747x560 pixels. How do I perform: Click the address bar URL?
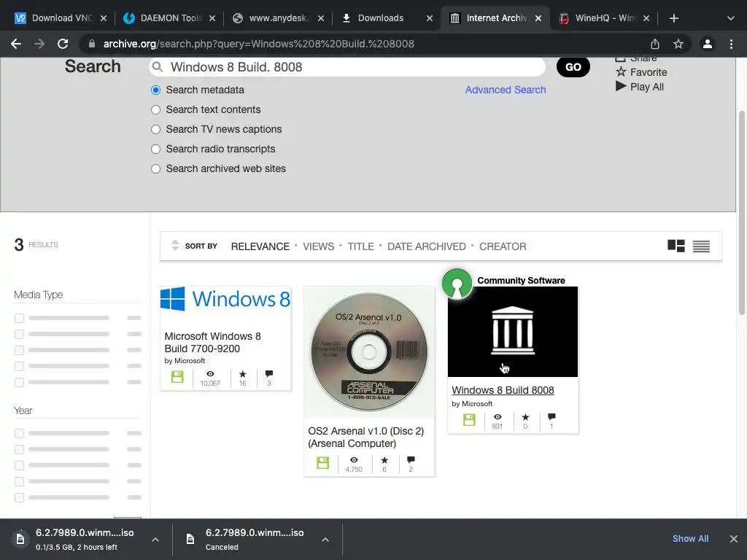[259, 44]
